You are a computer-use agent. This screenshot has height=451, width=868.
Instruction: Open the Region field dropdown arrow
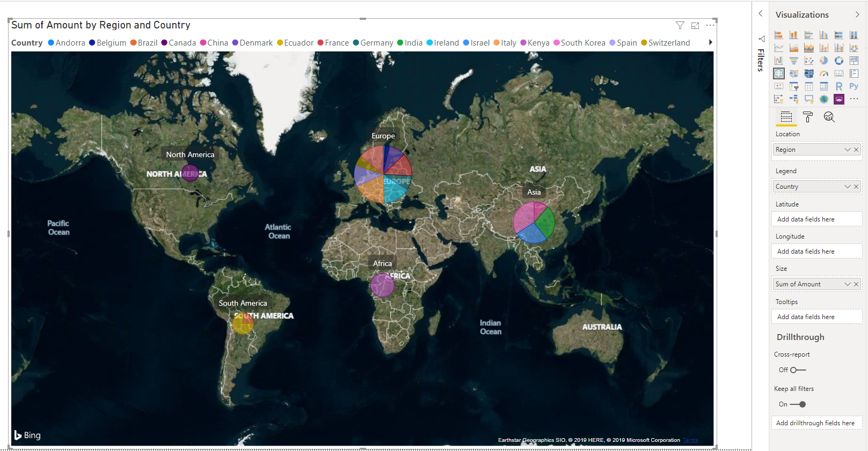848,150
